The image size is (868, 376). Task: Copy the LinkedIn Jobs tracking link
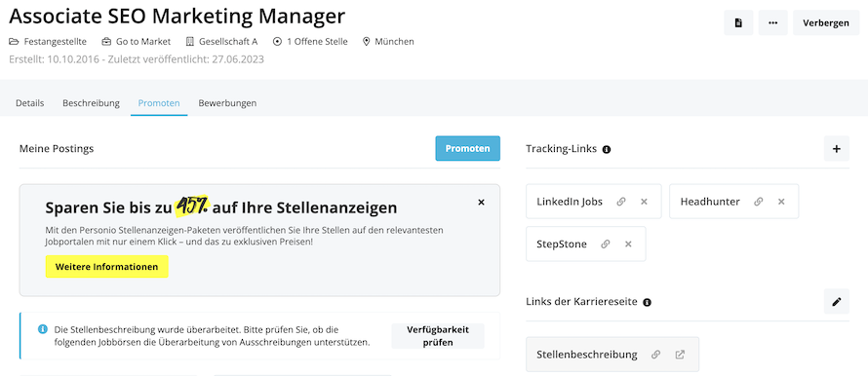(621, 202)
